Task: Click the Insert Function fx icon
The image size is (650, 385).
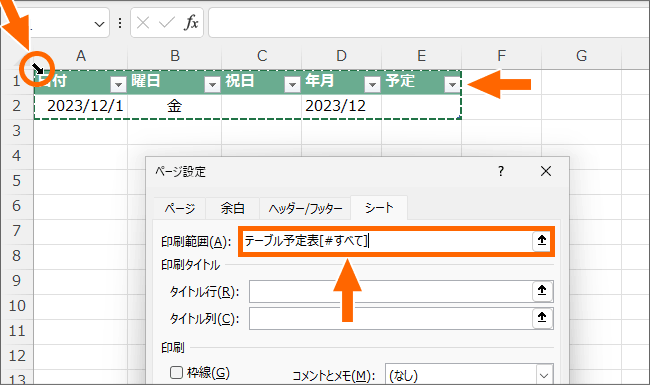Action: tap(191, 22)
